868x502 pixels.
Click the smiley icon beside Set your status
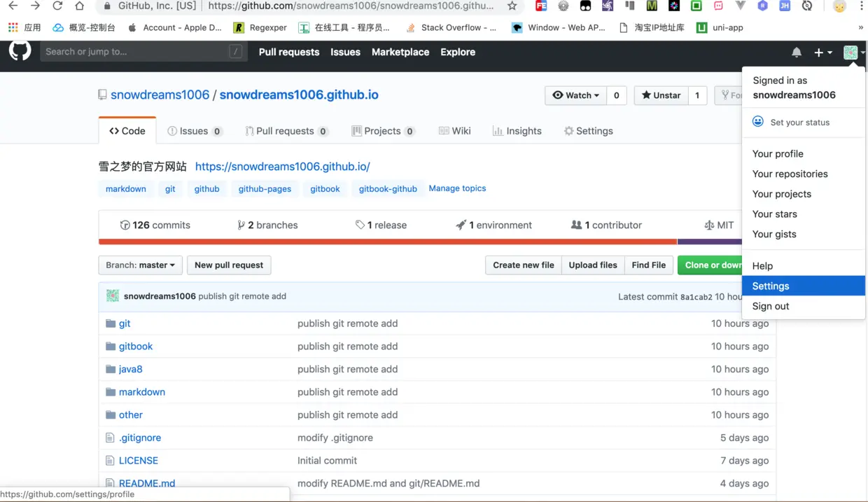coord(758,121)
